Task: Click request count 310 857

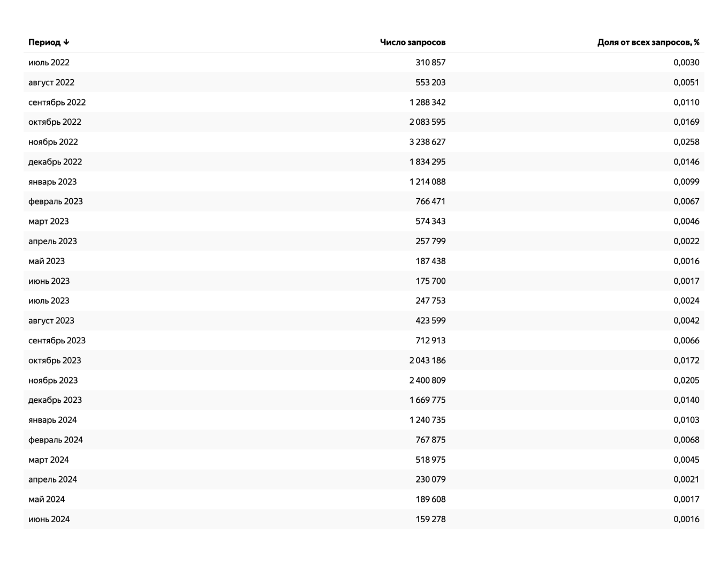Action: coord(430,62)
